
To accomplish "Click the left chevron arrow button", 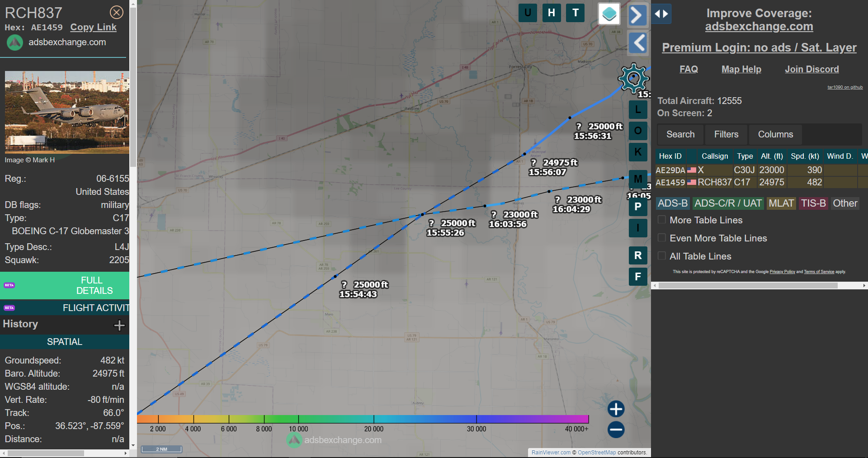I will [x=638, y=43].
